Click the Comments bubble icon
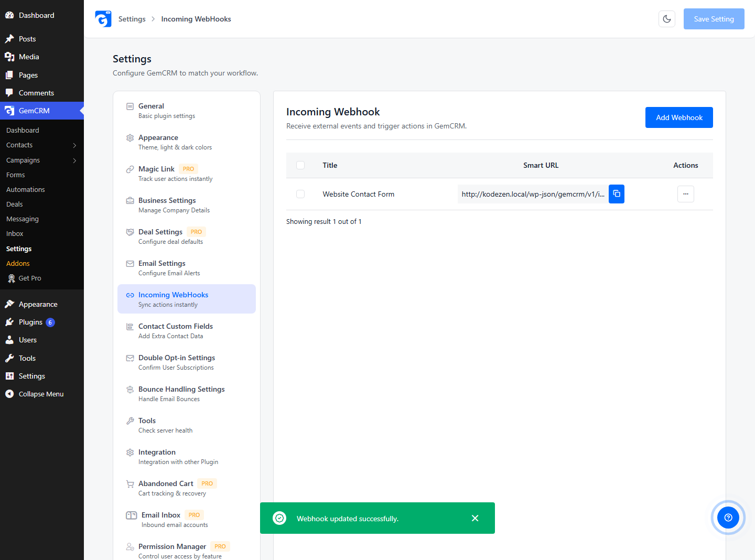 [9, 93]
